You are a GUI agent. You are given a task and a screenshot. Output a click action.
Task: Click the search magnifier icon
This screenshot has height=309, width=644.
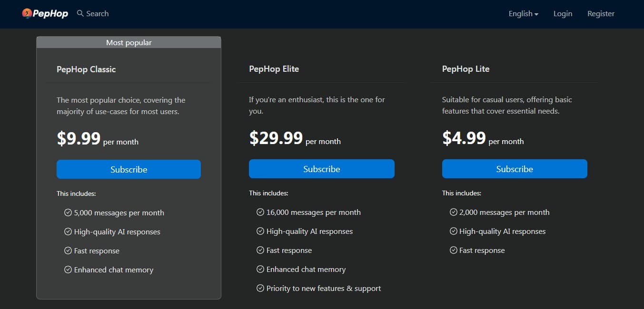(80, 13)
